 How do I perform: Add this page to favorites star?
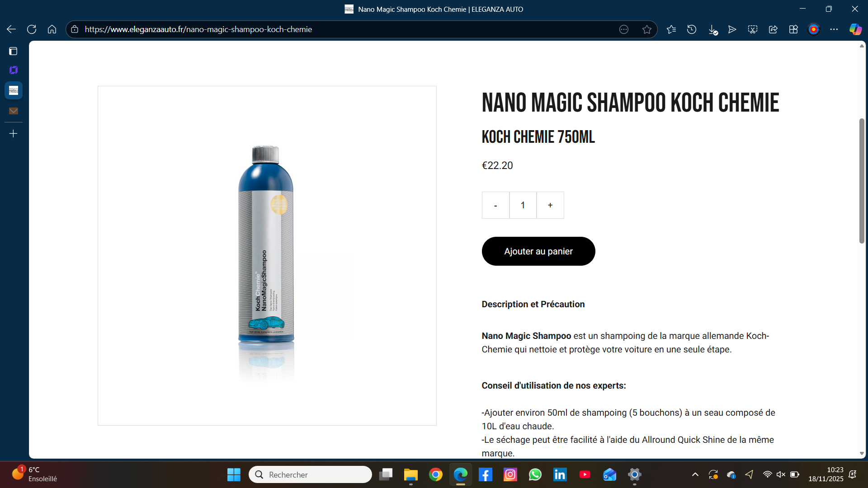(647, 29)
